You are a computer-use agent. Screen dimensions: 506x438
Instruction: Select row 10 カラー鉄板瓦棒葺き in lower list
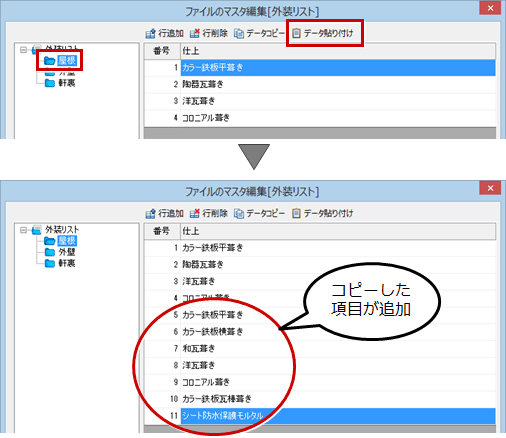tap(320, 399)
